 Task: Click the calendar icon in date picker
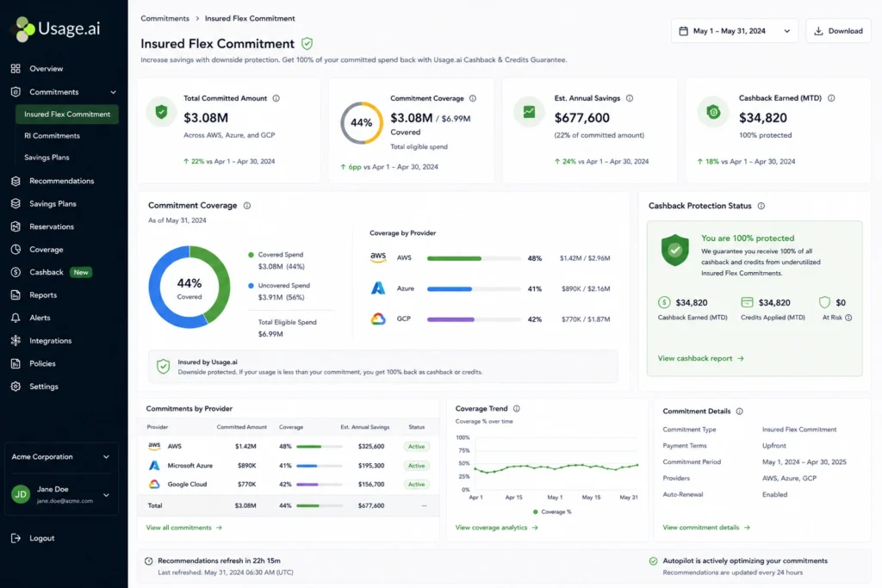683,31
